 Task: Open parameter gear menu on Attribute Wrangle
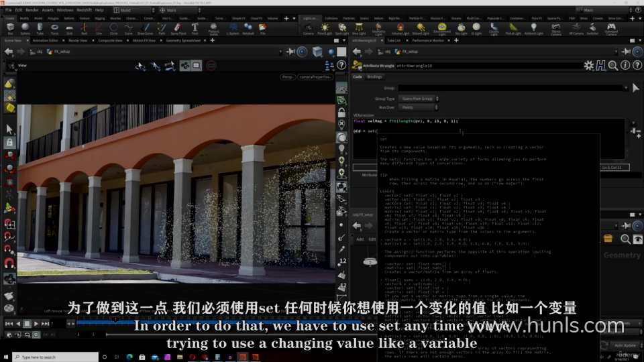(x=588, y=66)
